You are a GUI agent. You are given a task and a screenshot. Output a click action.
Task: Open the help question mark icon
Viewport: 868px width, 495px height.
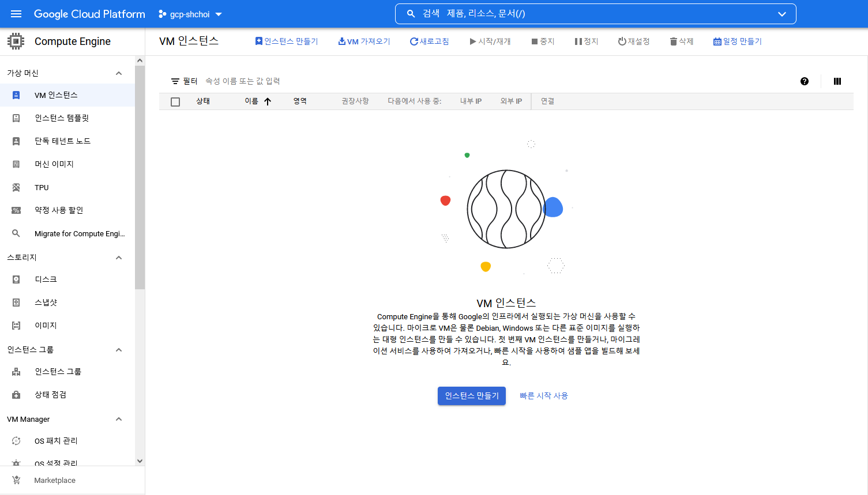[805, 81]
